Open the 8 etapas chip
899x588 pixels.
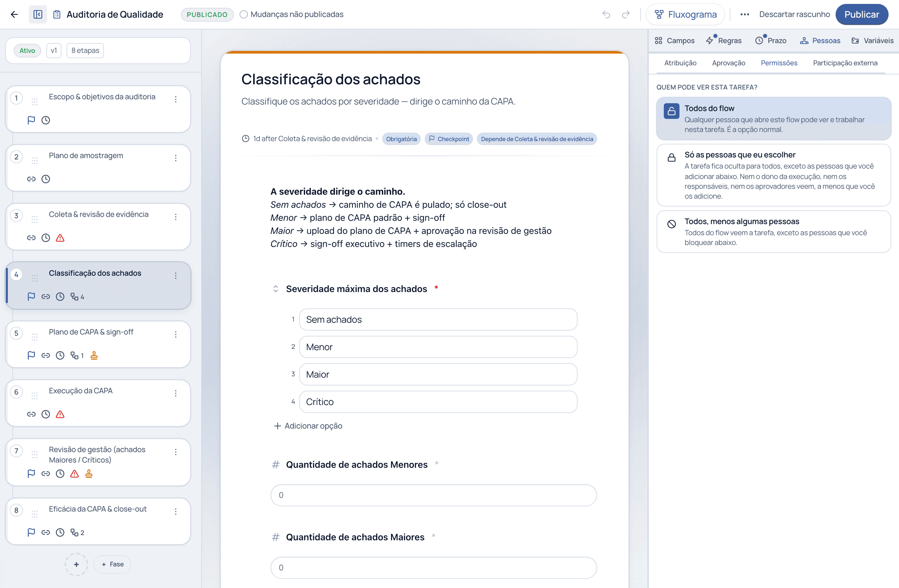[85, 51]
